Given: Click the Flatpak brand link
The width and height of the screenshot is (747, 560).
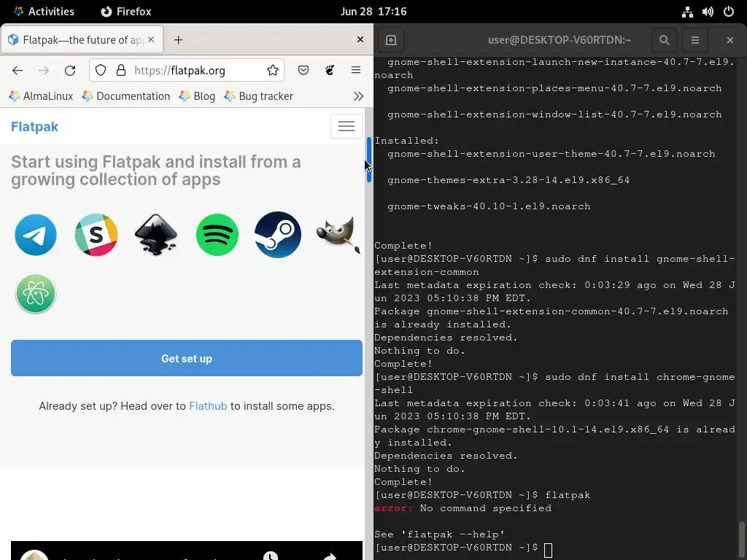Looking at the screenshot, I should coord(35,127).
